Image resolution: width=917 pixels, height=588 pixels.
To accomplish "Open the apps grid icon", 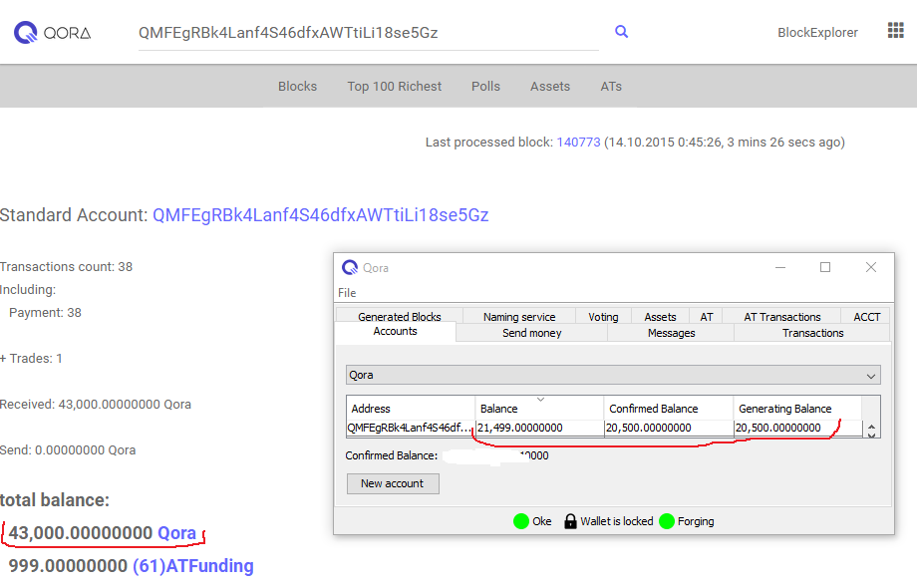I will [895, 30].
